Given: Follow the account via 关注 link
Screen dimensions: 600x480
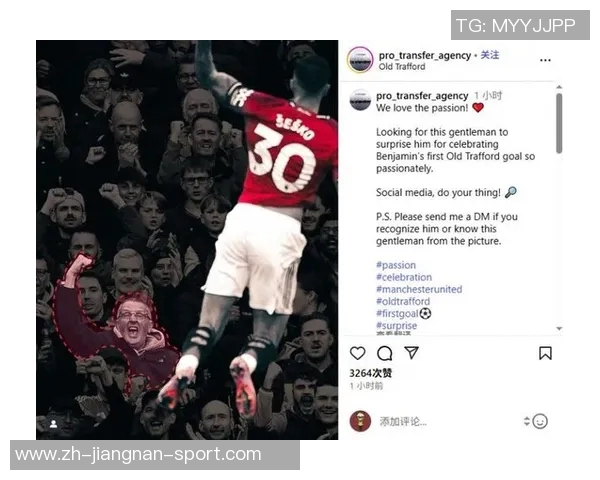Looking at the screenshot, I should tap(489, 55).
